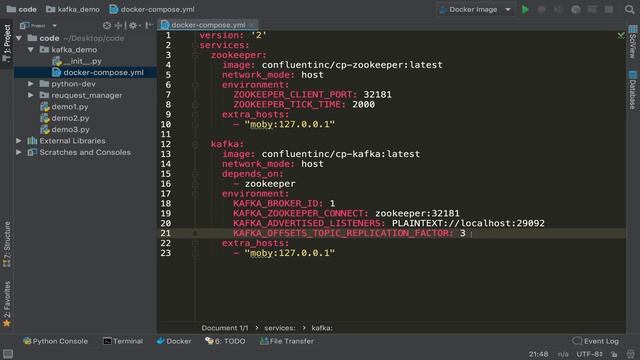Click the read-only lock icon in status bar

614,354
